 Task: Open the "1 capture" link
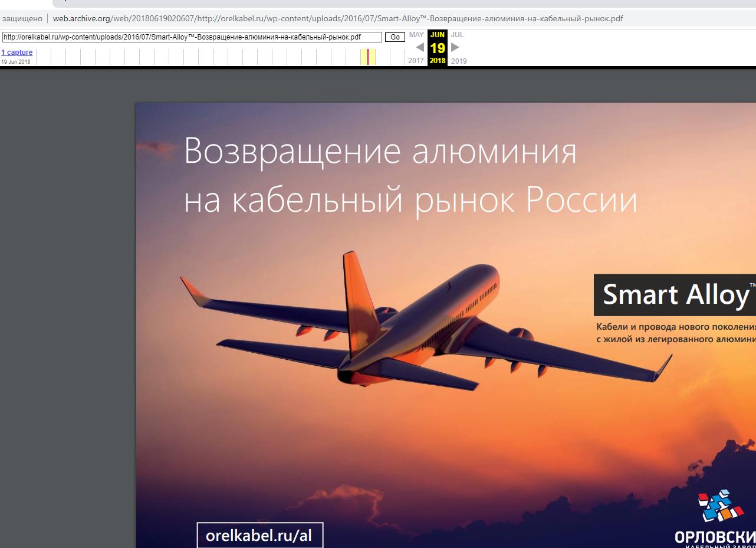(x=17, y=52)
